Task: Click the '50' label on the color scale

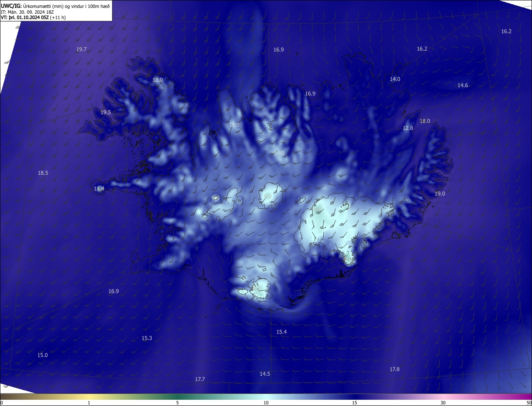Action: tap(529, 403)
